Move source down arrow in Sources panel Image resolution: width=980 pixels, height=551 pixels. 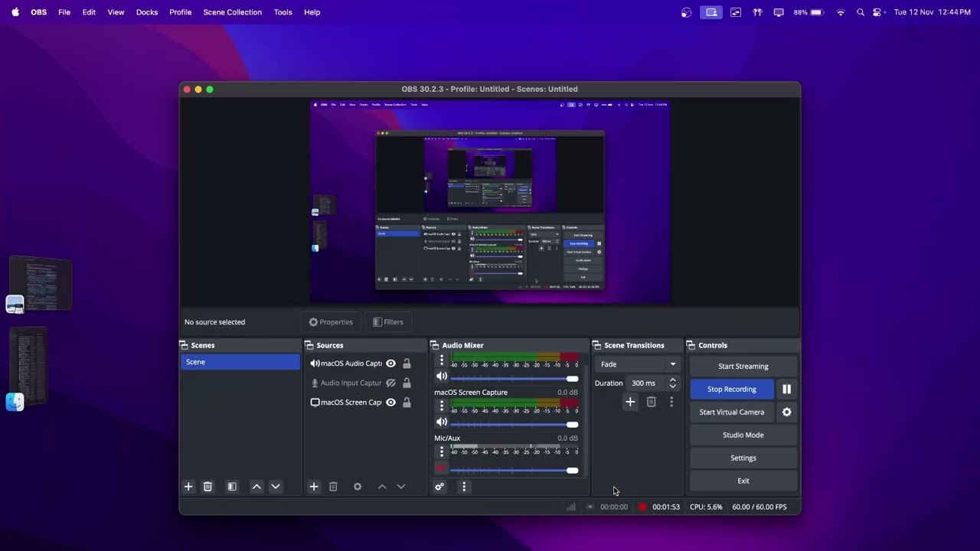click(x=401, y=487)
